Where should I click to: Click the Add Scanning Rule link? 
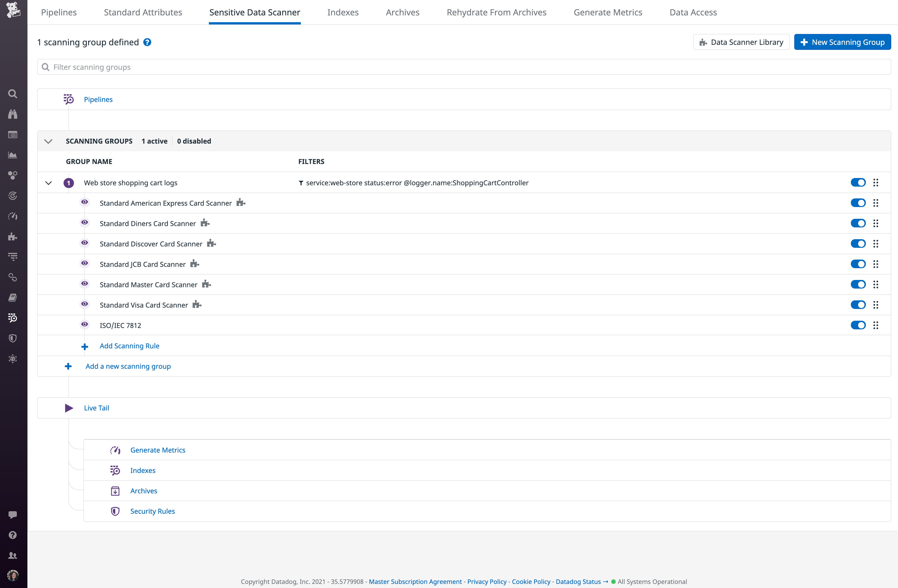tap(129, 346)
